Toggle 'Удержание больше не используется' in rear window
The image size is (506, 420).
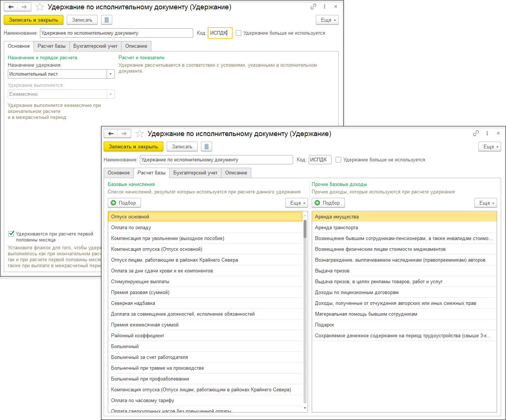click(239, 33)
